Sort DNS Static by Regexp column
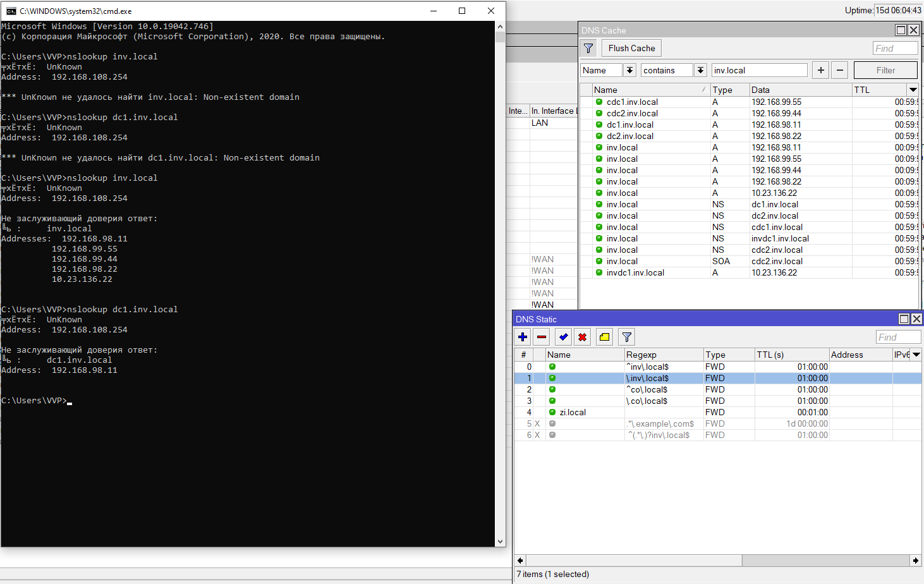Screen dimensions: 924x584 pyautogui.click(x=664, y=355)
